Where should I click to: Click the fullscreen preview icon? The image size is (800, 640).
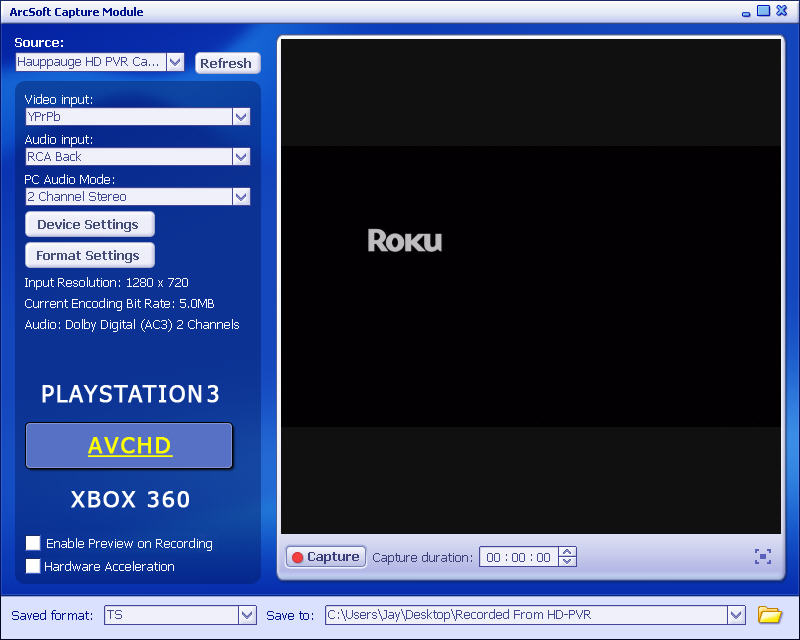click(x=763, y=556)
